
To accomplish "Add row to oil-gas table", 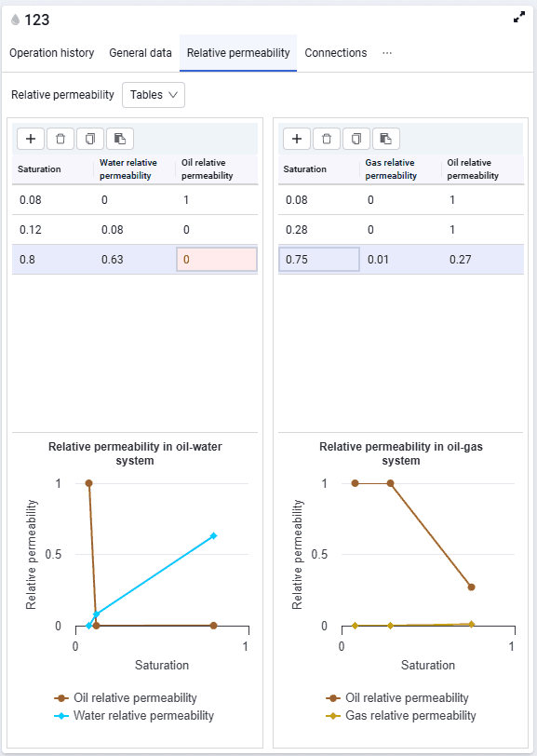I will [x=297, y=139].
